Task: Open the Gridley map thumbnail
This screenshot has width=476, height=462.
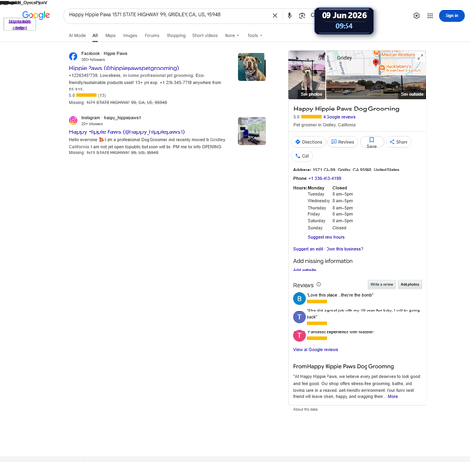Action: pos(376,63)
